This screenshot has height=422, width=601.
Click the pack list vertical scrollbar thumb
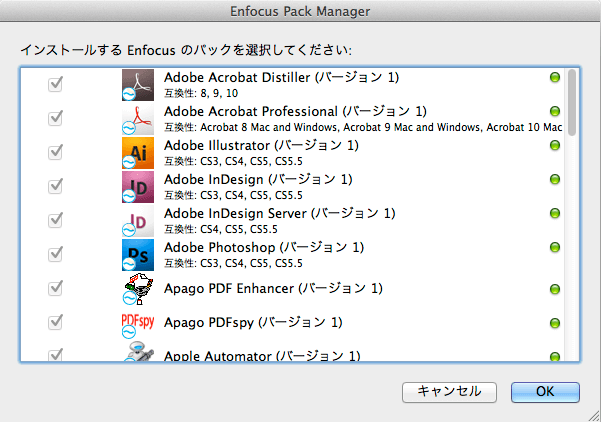(x=572, y=102)
